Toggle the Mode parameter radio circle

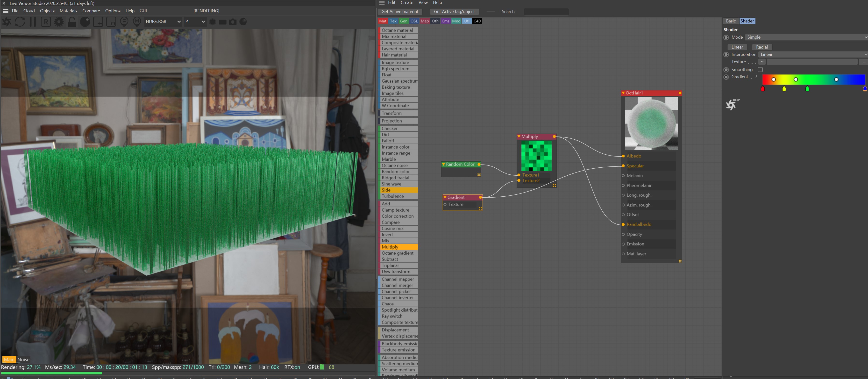click(726, 37)
